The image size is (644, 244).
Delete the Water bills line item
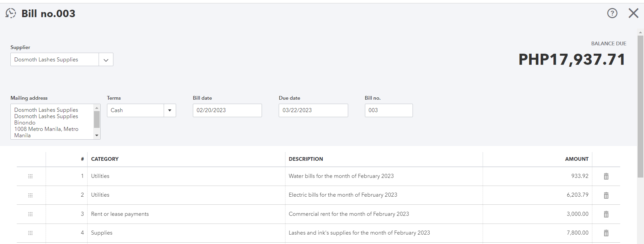[x=606, y=176]
